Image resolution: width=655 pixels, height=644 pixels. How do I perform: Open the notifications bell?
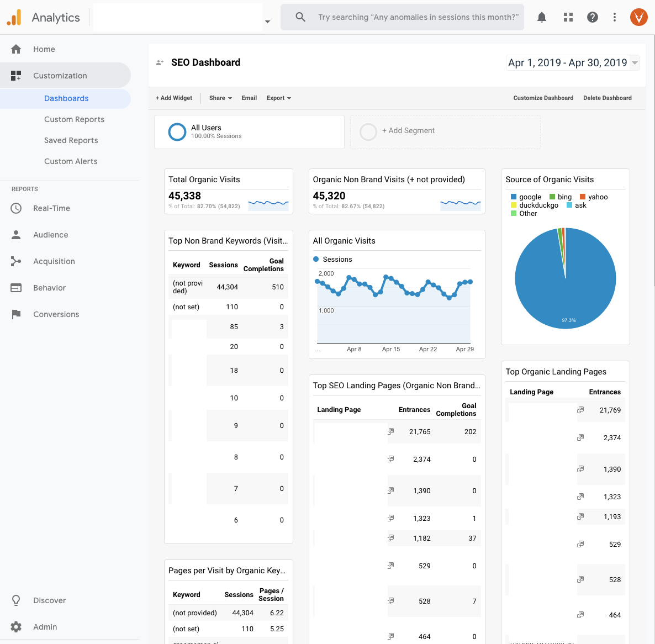(x=542, y=17)
